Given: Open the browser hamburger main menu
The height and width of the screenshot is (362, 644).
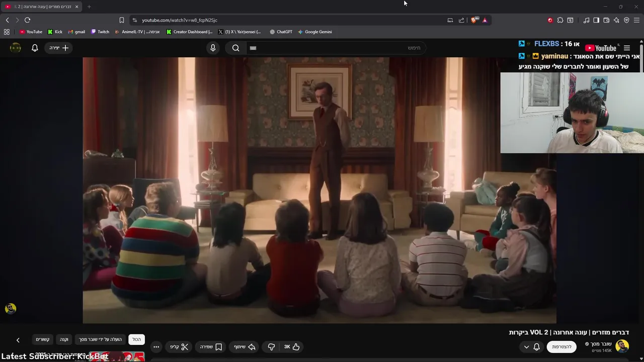Looking at the screenshot, I should pos(636,20).
